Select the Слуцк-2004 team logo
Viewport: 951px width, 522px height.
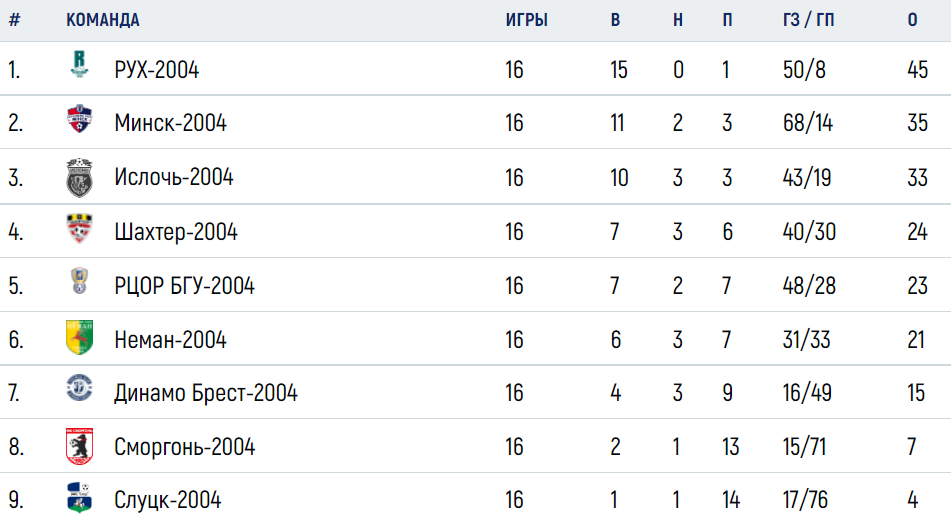(x=79, y=498)
